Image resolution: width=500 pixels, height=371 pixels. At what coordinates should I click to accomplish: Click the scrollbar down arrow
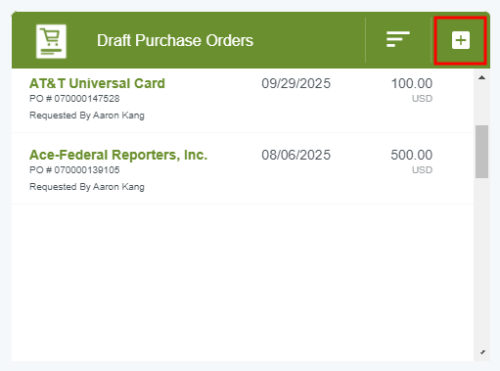[x=482, y=352]
